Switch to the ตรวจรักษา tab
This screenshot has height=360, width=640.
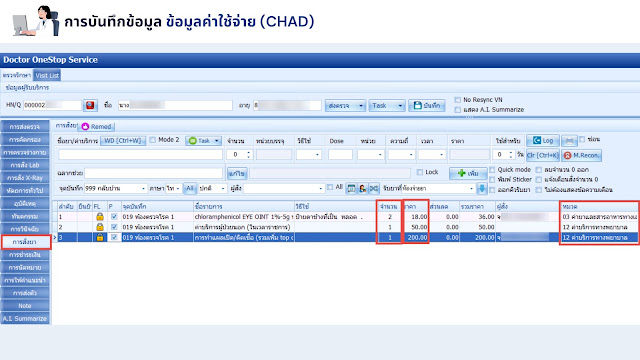(17, 76)
